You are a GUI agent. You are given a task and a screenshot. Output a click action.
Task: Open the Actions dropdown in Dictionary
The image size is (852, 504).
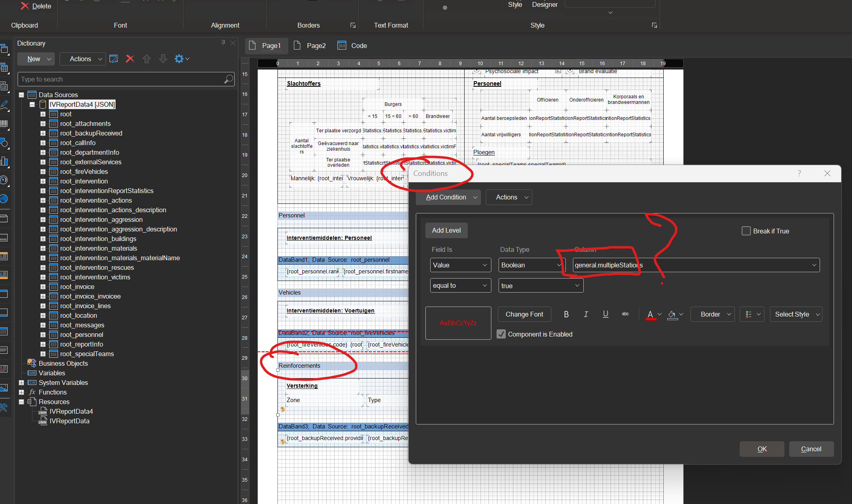point(83,59)
